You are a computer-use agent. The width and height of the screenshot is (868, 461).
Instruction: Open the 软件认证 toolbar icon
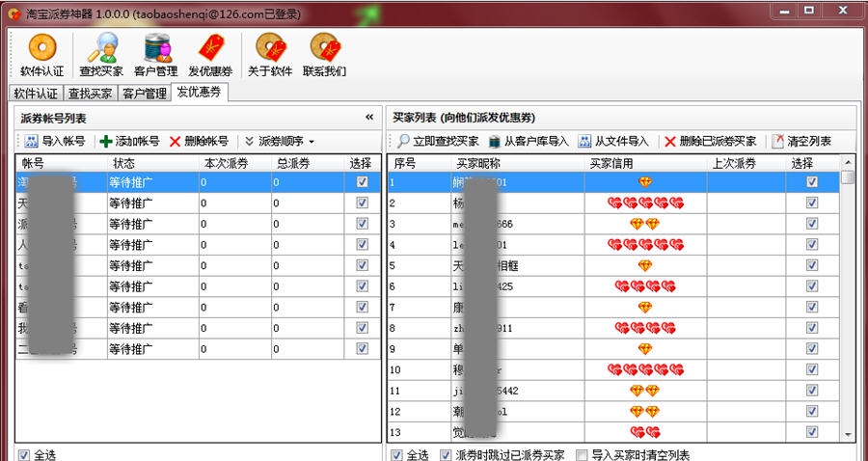(42, 55)
